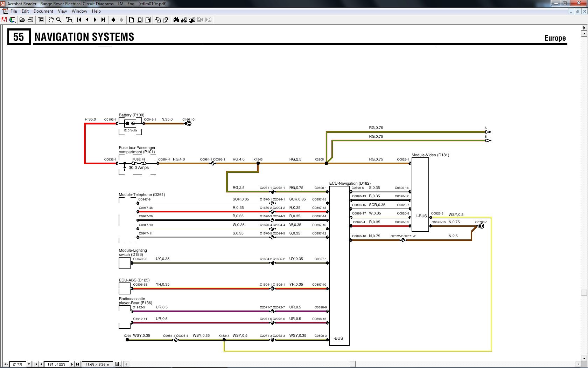
Task: Click status bar last page button
Action: 78,364
